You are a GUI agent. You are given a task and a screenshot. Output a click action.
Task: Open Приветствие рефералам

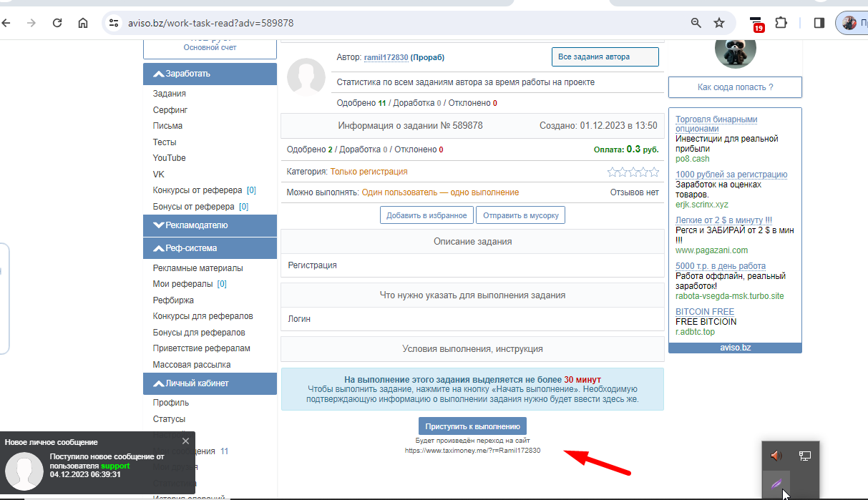coord(201,348)
